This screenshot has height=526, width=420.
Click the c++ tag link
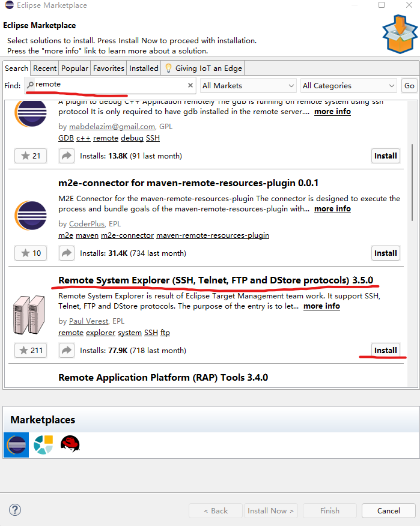[84, 138]
